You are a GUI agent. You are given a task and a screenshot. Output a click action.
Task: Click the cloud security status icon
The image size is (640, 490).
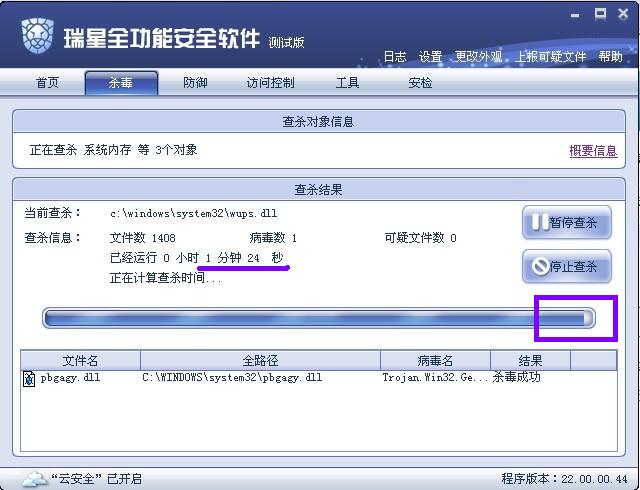[x=35, y=479]
